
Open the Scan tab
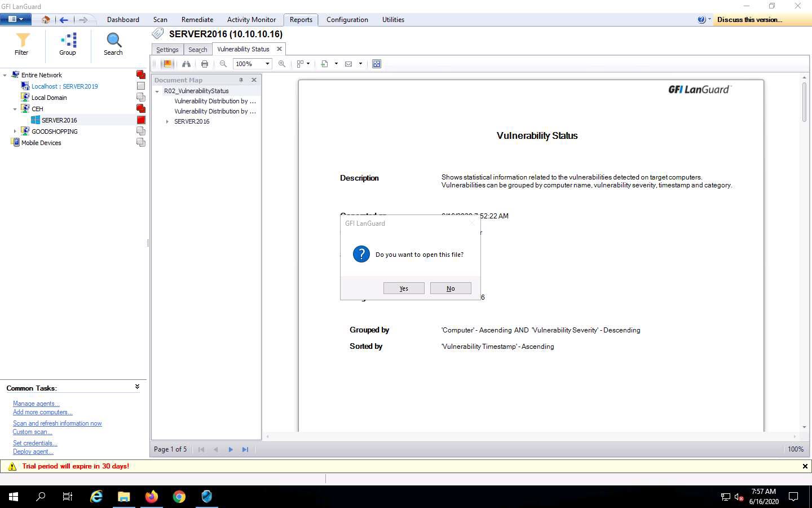point(160,20)
